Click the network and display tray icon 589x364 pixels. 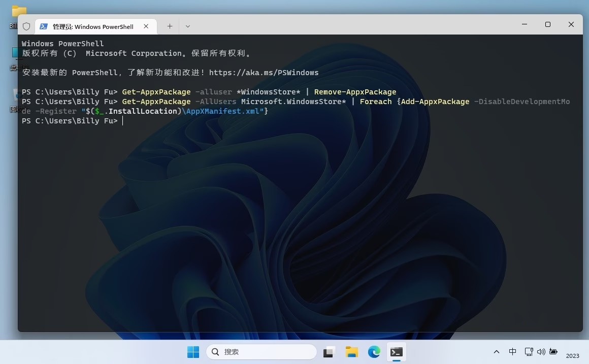pyautogui.click(x=529, y=351)
